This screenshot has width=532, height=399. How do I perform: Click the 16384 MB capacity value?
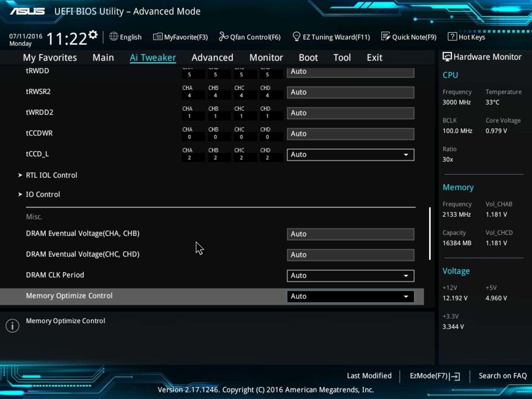point(457,243)
